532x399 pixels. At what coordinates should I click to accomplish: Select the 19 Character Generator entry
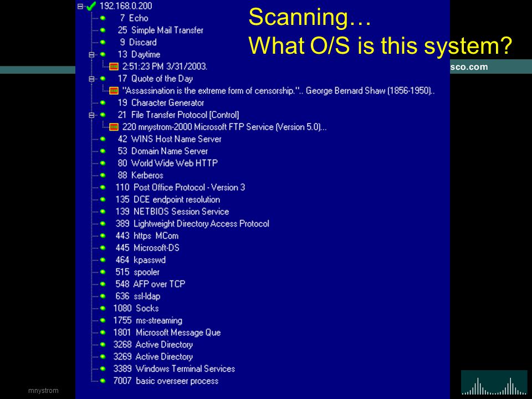(x=161, y=103)
